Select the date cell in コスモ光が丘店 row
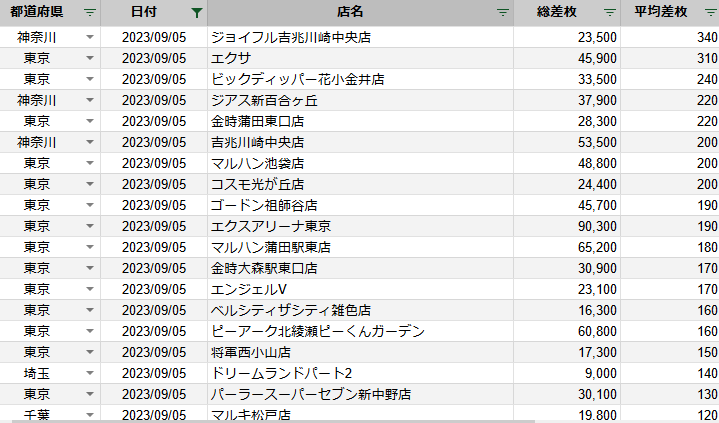719x423 pixels. (154, 184)
